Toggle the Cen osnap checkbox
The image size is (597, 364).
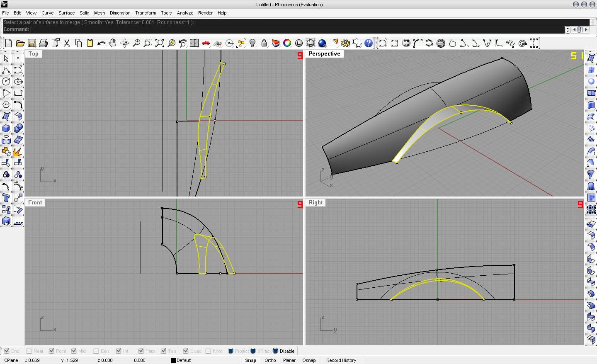[x=96, y=351]
